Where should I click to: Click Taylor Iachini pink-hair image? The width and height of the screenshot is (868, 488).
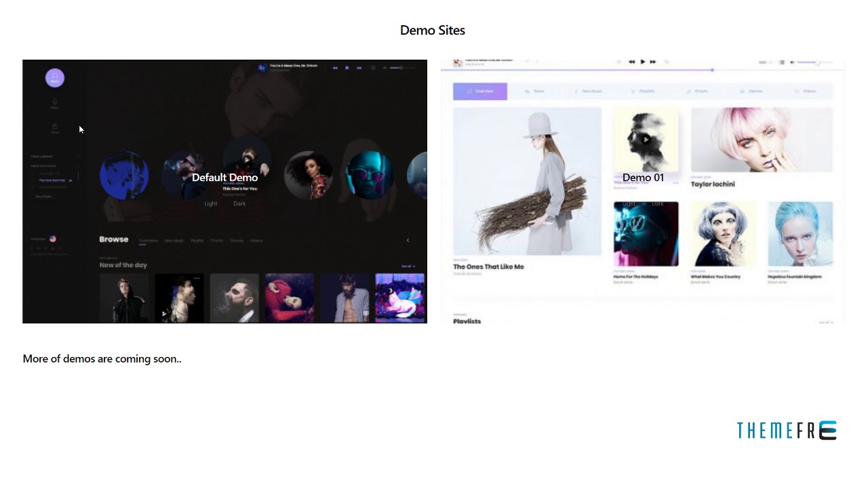click(762, 140)
